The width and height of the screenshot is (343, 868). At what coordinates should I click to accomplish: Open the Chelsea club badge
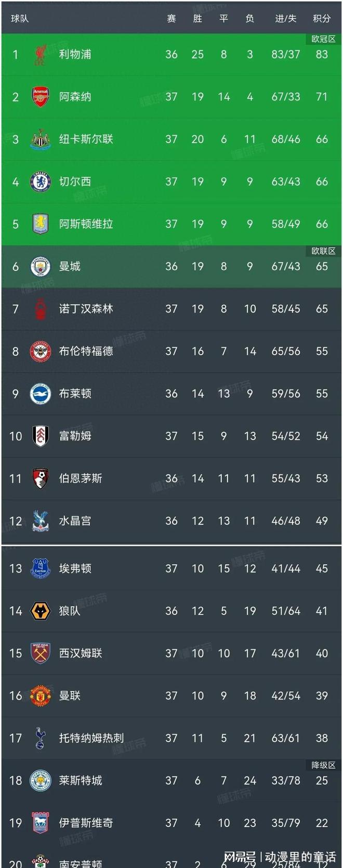(x=41, y=182)
